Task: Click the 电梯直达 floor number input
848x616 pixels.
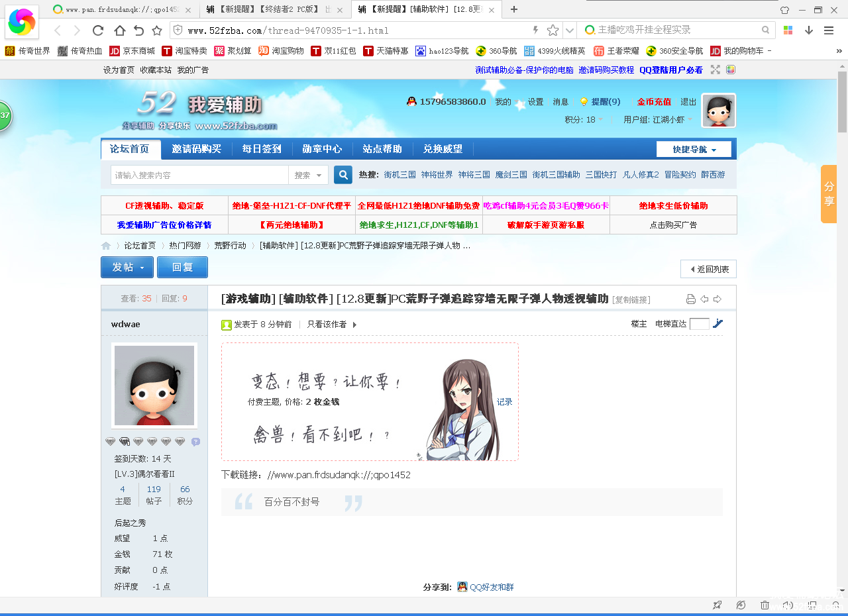Action: pyautogui.click(x=700, y=324)
